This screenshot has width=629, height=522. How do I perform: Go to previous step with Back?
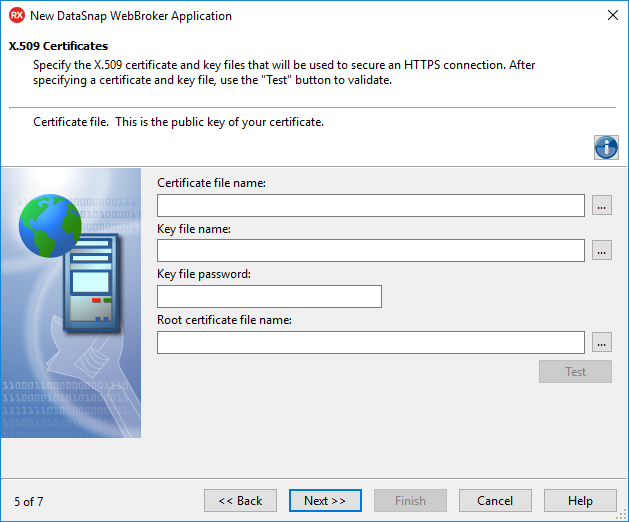point(240,501)
